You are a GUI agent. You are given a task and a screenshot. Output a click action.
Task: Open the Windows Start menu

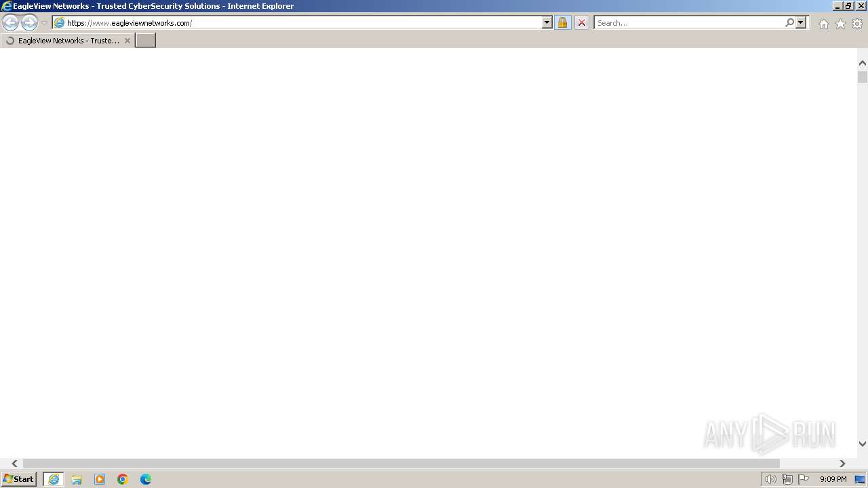(19, 479)
